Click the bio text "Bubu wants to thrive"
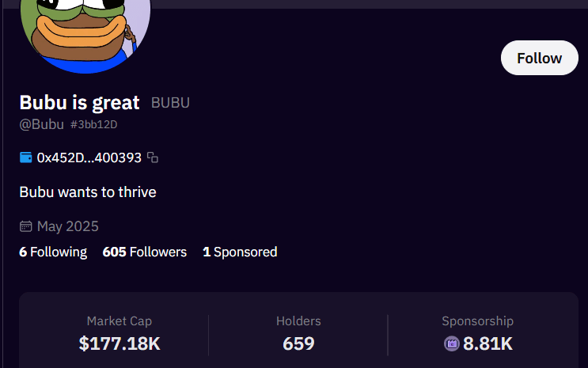Screen dimensions: 588x368 (88, 192)
